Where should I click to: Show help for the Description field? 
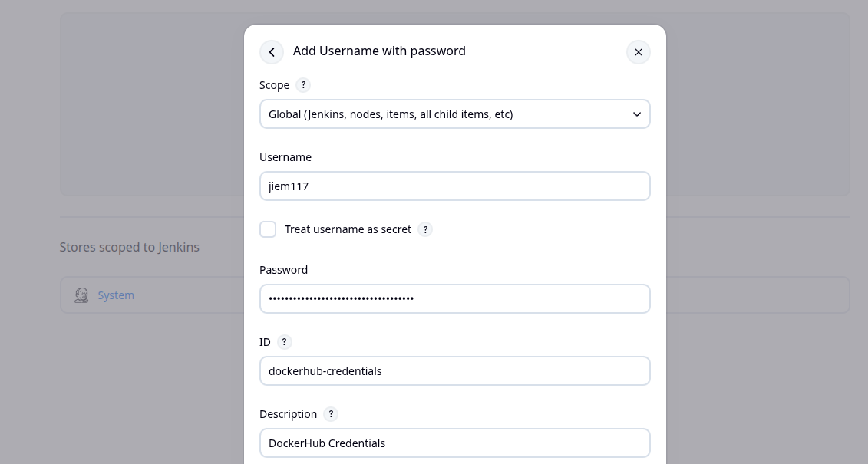pyautogui.click(x=331, y=414)
